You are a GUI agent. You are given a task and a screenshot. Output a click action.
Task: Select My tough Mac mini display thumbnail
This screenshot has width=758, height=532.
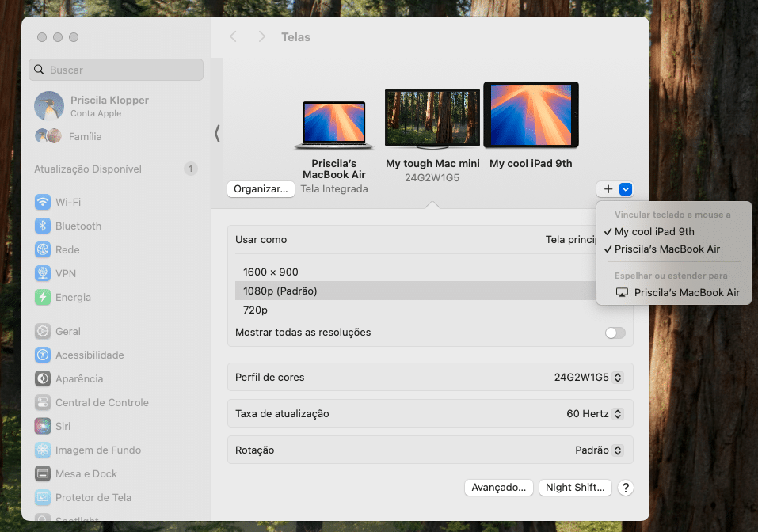coord(432,119)
